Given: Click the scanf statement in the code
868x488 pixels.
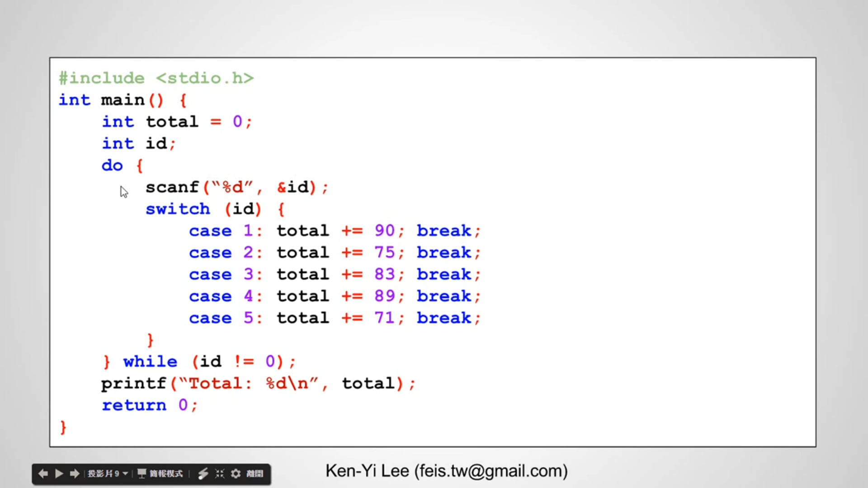Looking at the screenshot, I should coord(236,187).
